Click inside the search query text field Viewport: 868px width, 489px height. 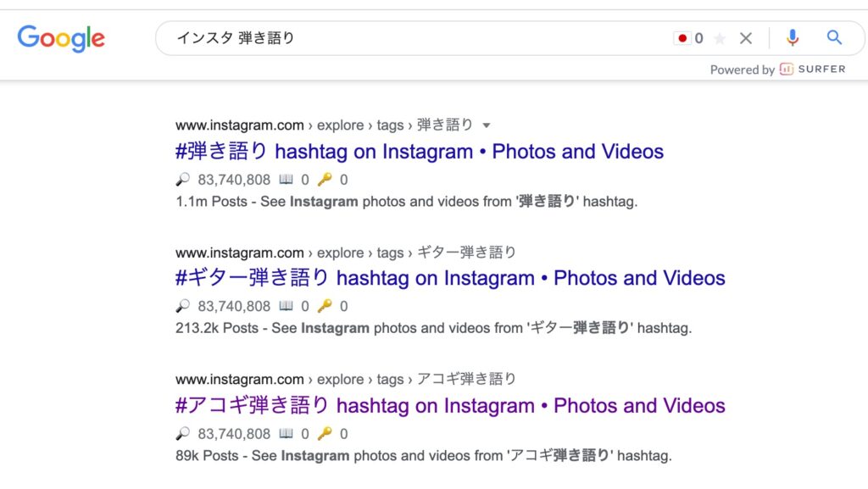coord(407,38)
